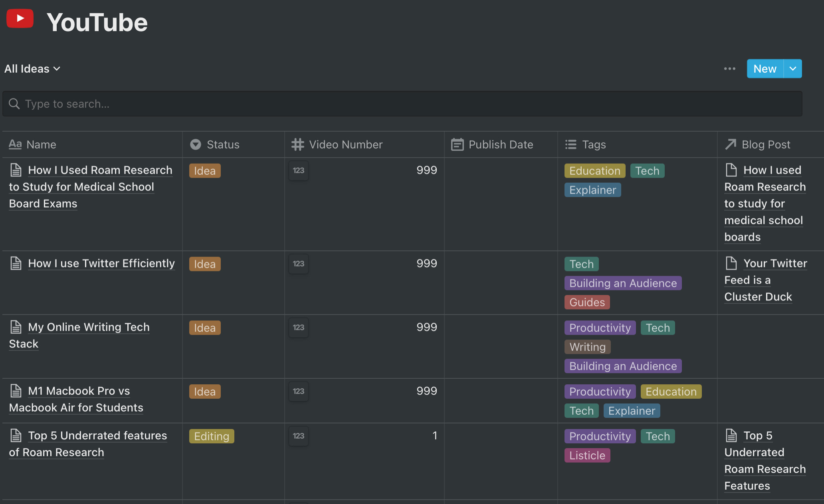Expand the New button dropdown arrow
The image size is (824, 504).
coord(793,69)
